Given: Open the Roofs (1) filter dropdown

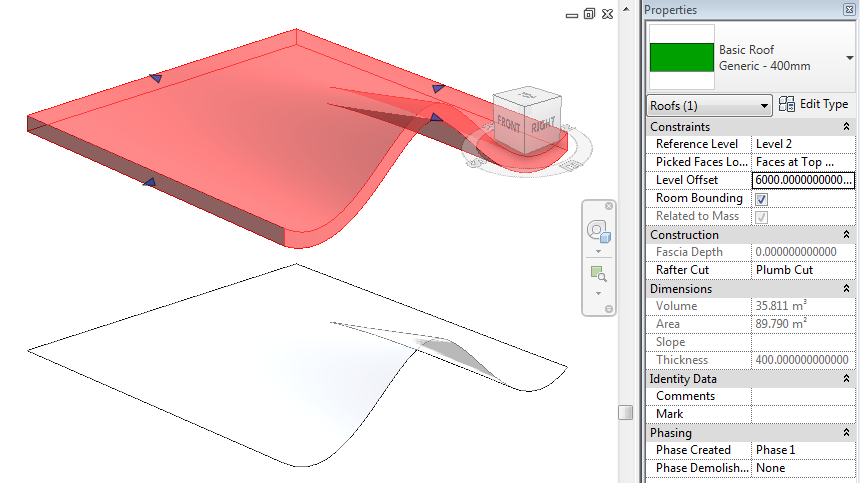Looking at the screenshot, I should coord(709,105).
